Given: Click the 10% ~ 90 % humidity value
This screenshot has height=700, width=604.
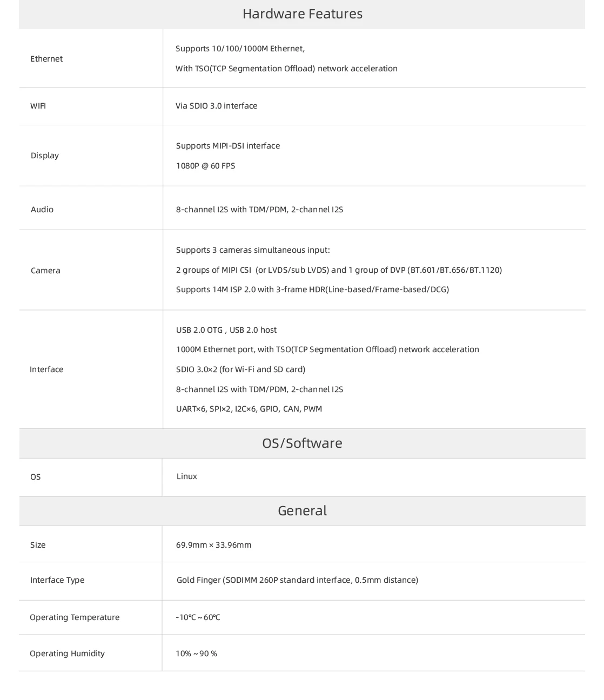Looking at the screenshot, I should pos(196,654).
